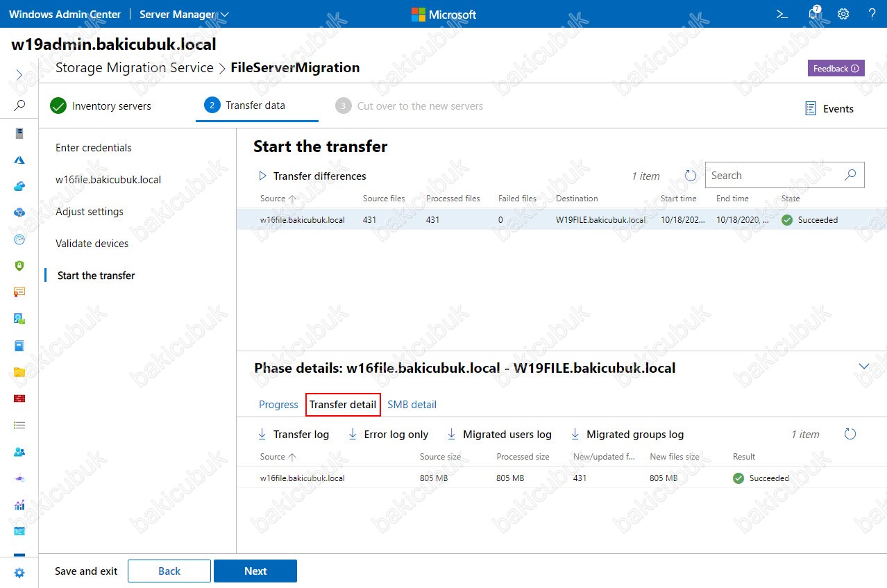Open the Validate devices step

click(x=92, y=244)
